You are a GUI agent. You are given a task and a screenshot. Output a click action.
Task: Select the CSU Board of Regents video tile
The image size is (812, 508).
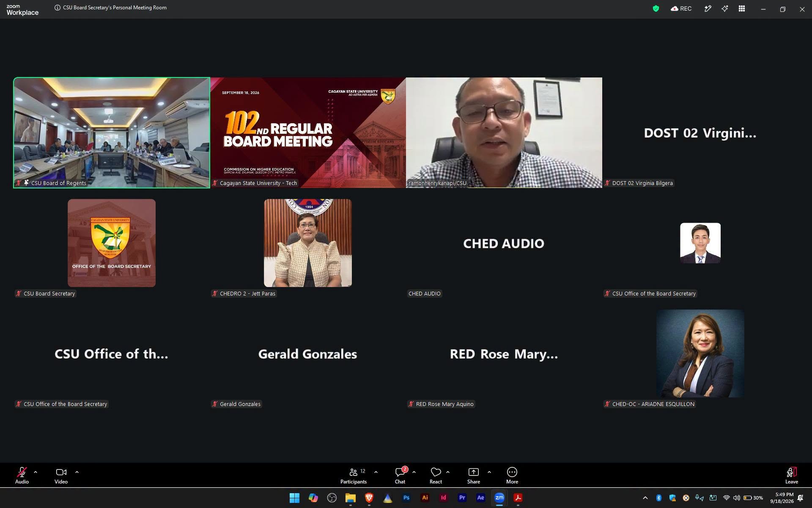112,133
